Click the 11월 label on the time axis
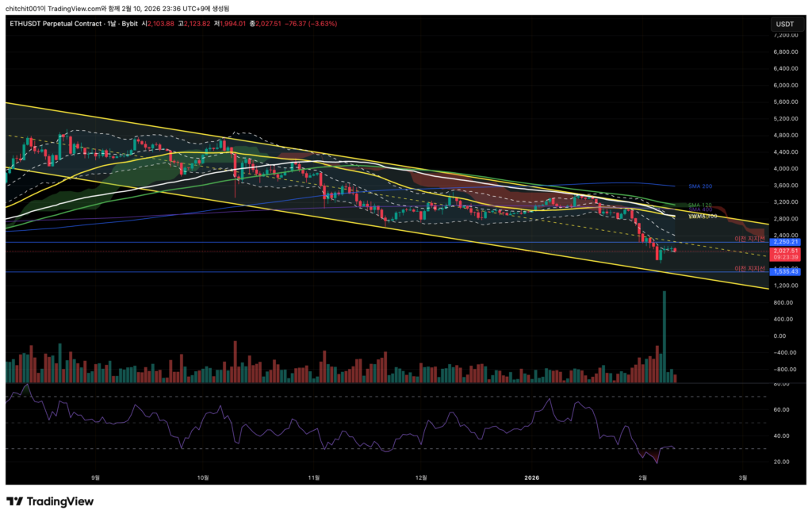The width and height of the screenshot is (812, 518). pos(314,478)
